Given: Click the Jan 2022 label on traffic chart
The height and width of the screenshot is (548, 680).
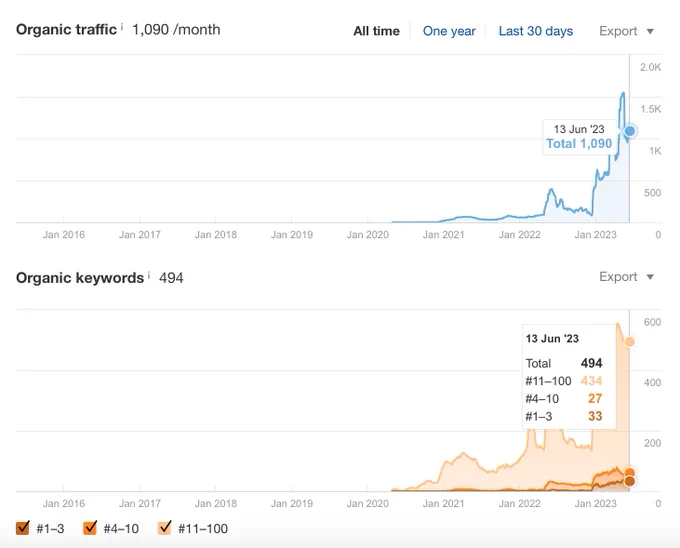Looking at the screenshot, I should 519,235.
